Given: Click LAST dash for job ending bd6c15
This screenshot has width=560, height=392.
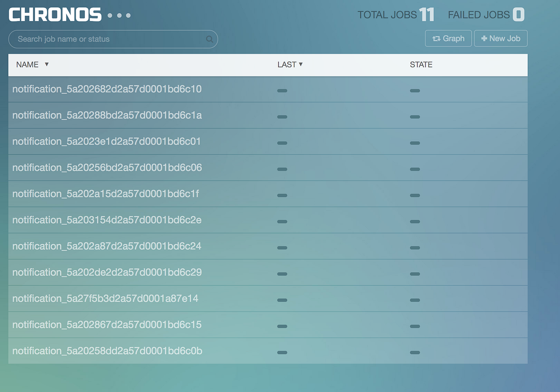Looking at the screenshot, I should [282, 326].
